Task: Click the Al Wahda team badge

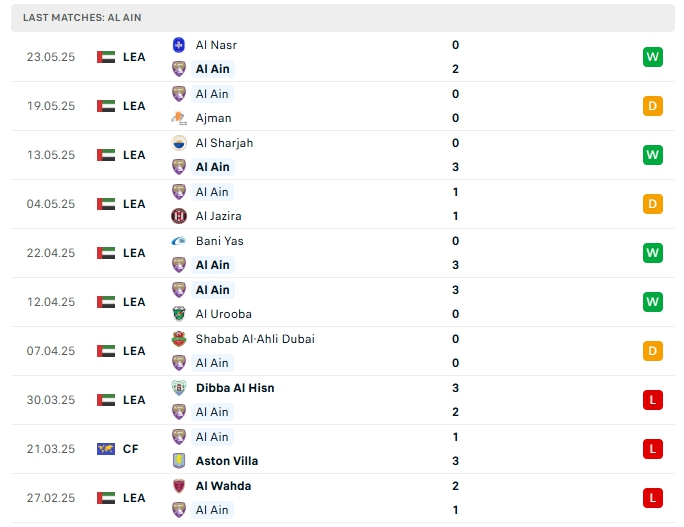Action: click(179, 486)
